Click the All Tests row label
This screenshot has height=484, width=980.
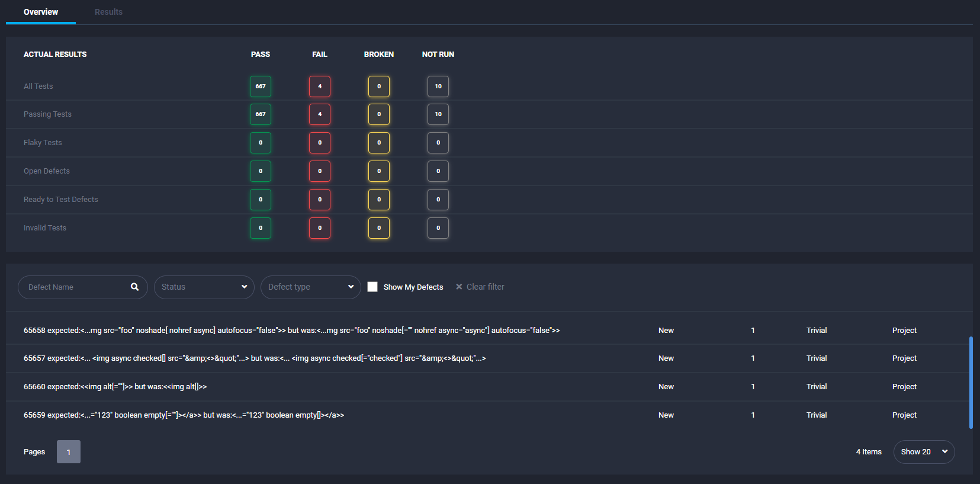[38, 86]
